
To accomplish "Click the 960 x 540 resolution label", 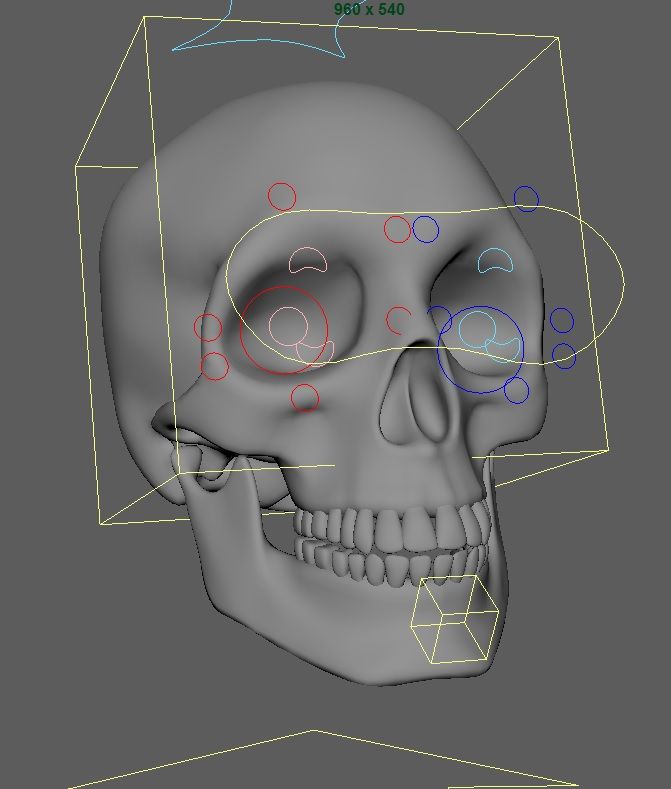I will pyautogui.click(x=369, y=9).
